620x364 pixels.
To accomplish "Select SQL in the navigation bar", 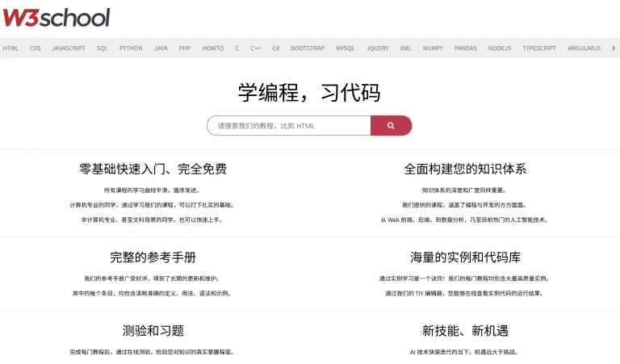I will pyautogui.click(x=103, y=48).
